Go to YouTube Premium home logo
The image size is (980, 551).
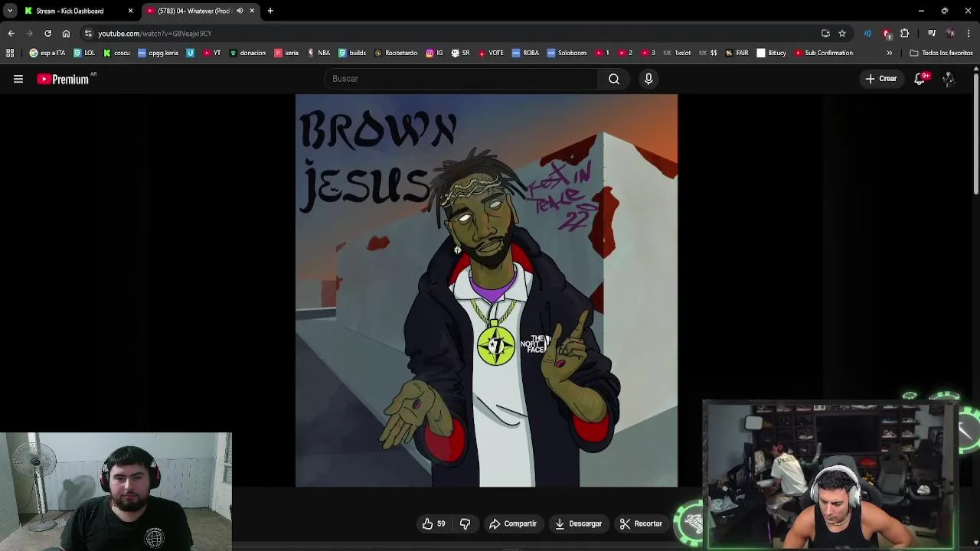(63, 79)
